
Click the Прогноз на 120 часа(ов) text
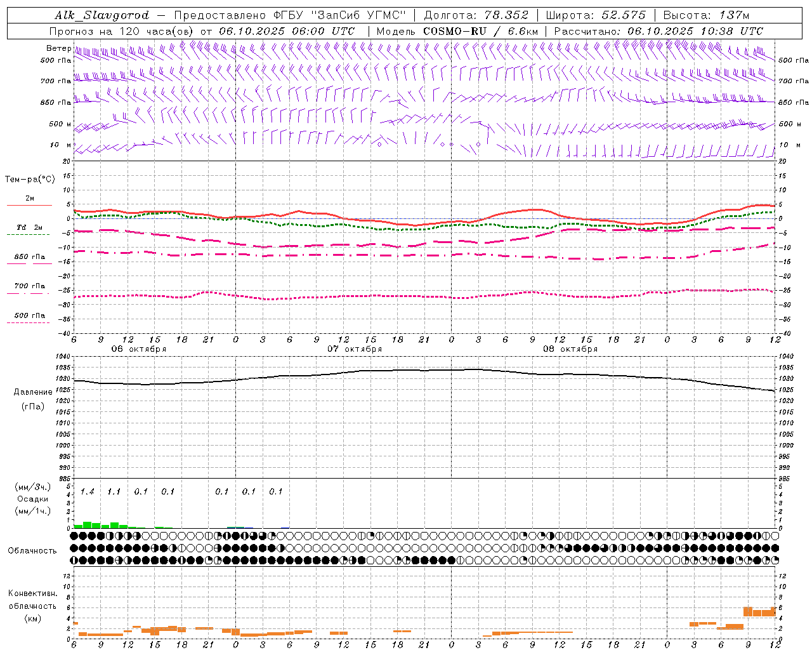click(x=123, y=31)
